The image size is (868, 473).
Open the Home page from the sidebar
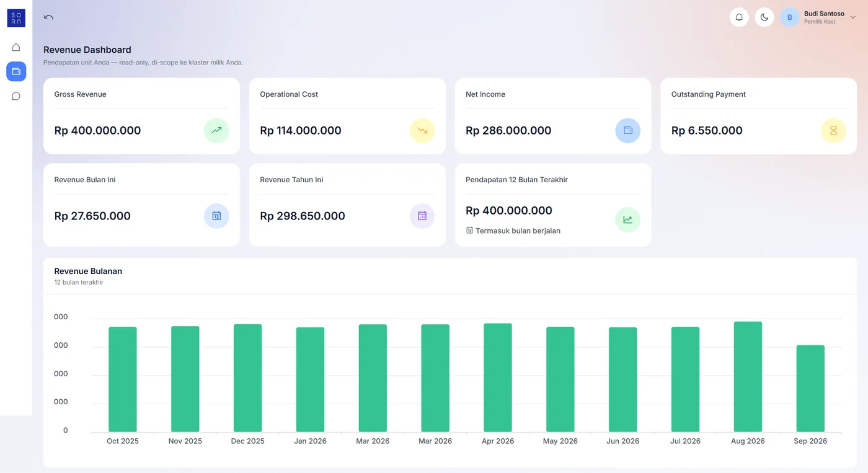16,47
